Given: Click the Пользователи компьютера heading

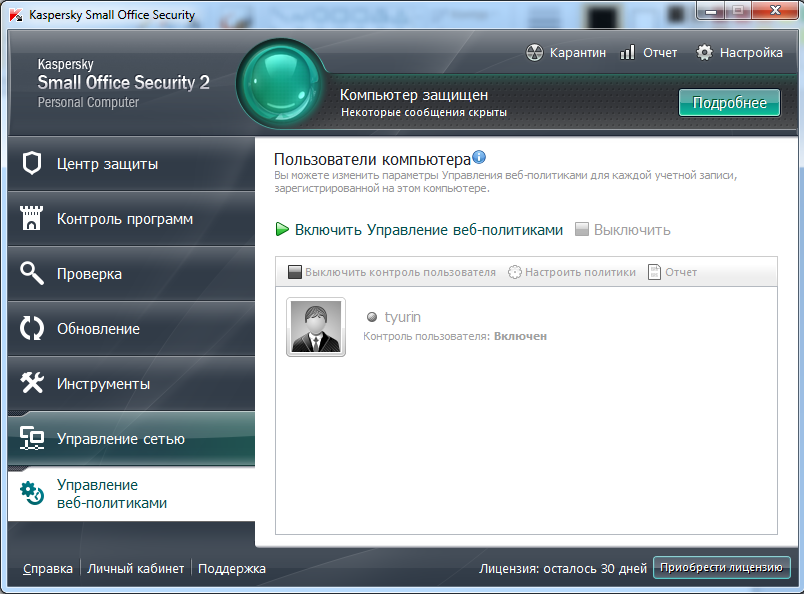Looking at the screenshot, I should [372, 160].
